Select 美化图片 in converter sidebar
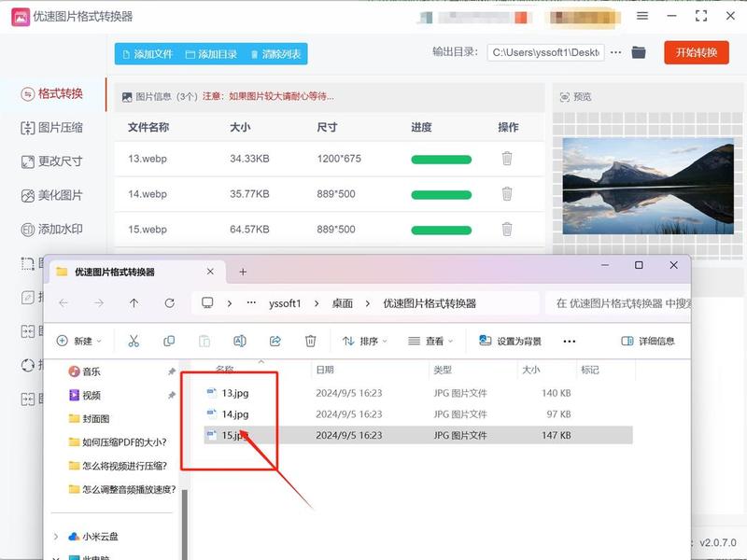747x560 pixels. [x=52, y=195]
